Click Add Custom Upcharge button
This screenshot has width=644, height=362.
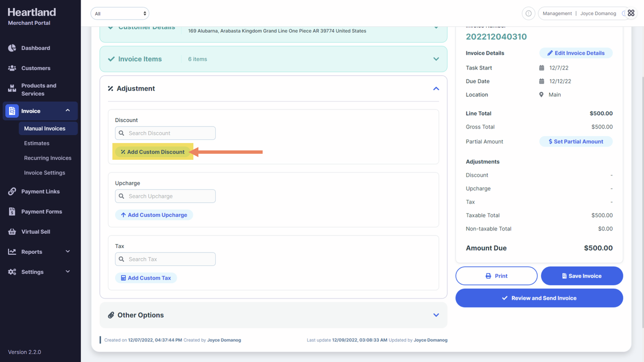[x=154, y=215]
